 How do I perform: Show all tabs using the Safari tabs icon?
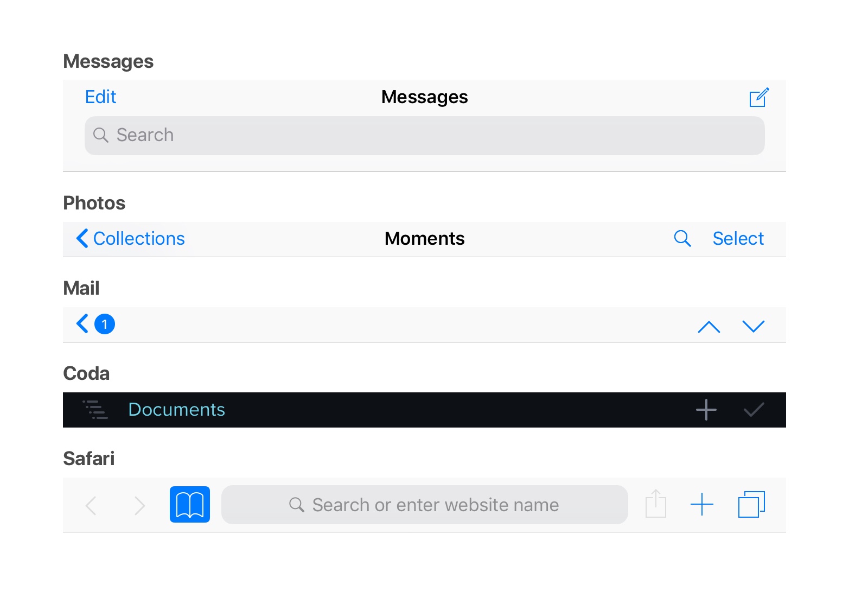tap(751, 504)
